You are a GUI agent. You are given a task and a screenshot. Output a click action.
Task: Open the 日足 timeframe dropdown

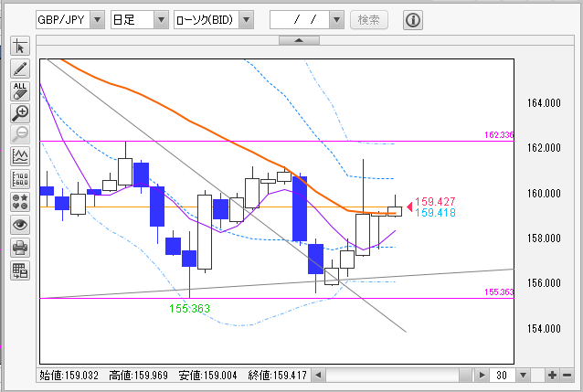(161, 20)
